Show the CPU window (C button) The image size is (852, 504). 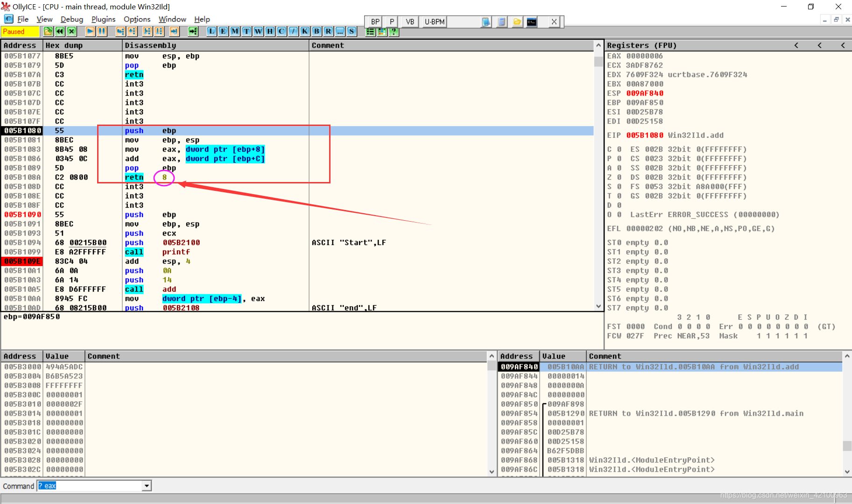point(282,31)
